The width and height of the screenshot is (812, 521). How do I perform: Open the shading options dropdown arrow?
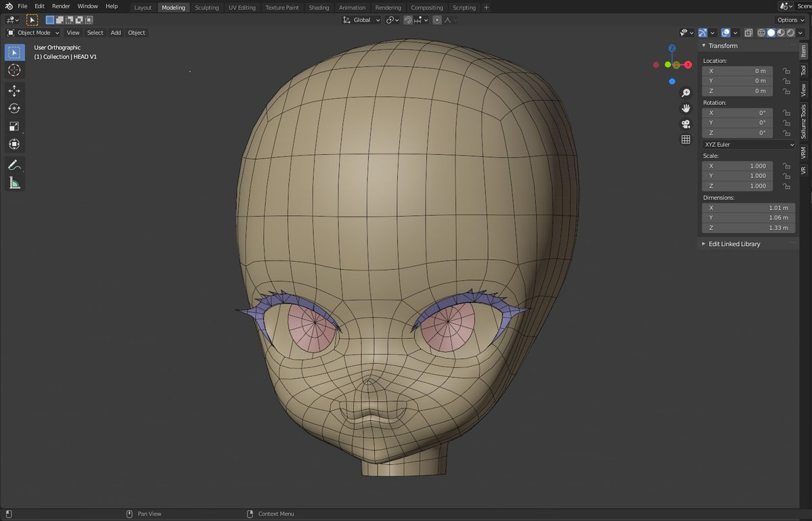[800, 32]
